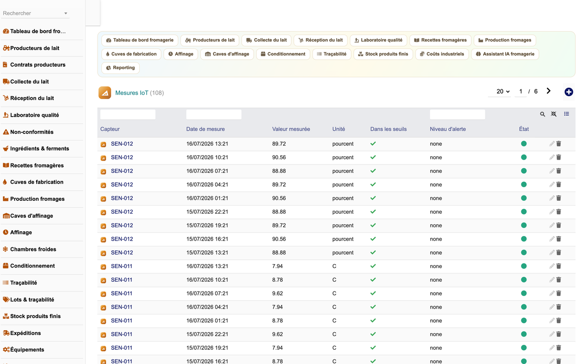Sort by Niveau d'alerte column header

(x=448, y=129)
